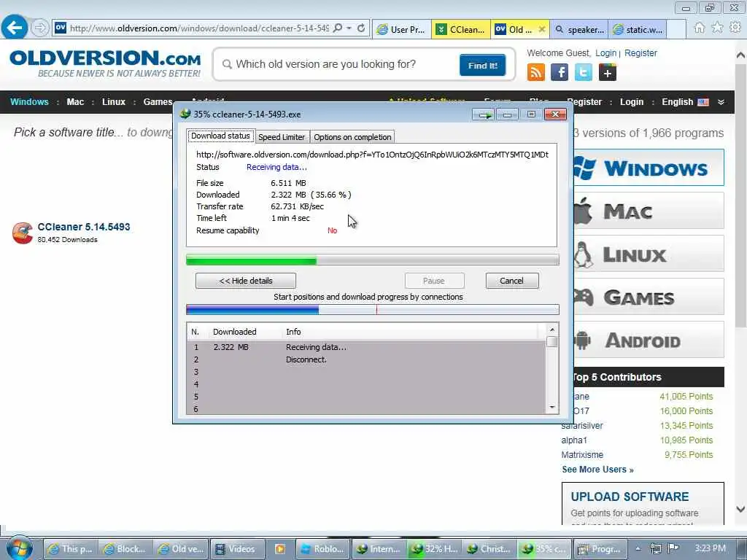Viewport: 747px width, 560px height.
Task: Click the Pause button
Action: [x=433, y=281]
